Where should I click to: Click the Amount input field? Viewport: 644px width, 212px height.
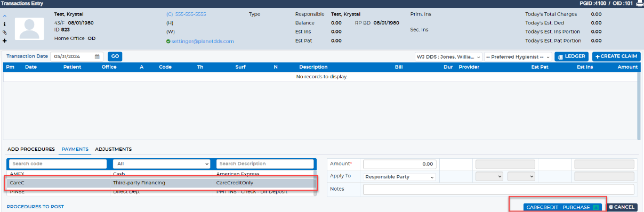point(399,164)
